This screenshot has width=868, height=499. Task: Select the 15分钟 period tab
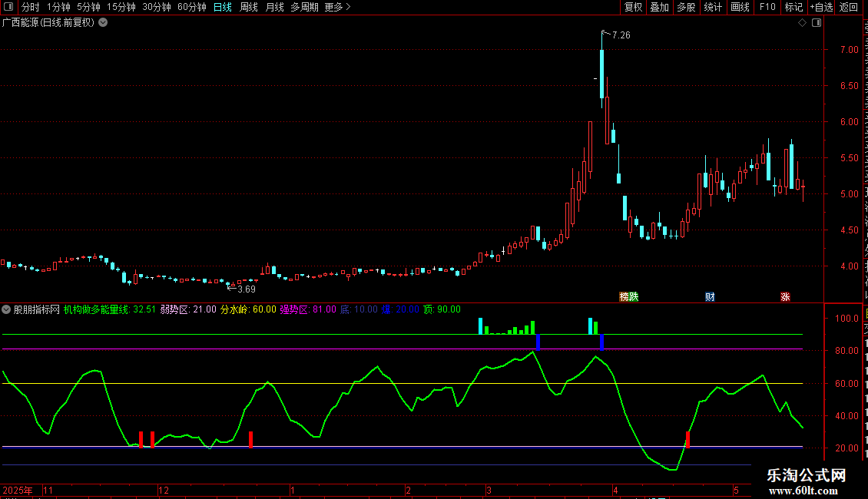pos(121,7)
